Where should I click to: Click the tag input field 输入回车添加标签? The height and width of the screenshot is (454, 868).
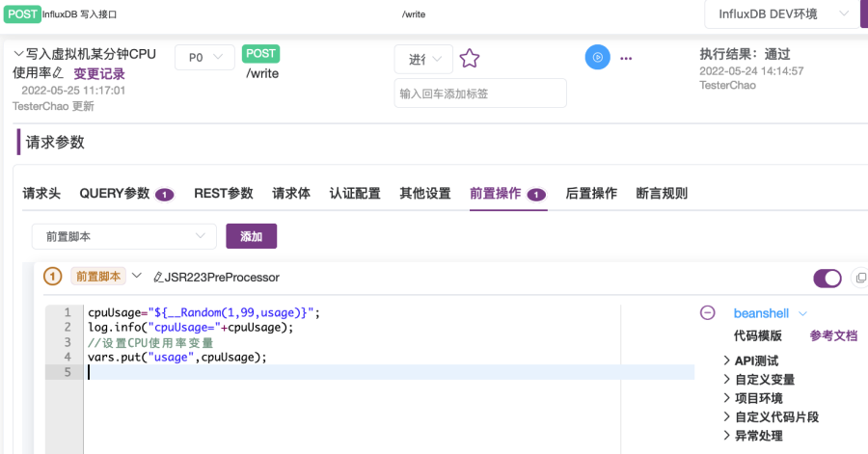pyautogui.click(x=479, y=93)
